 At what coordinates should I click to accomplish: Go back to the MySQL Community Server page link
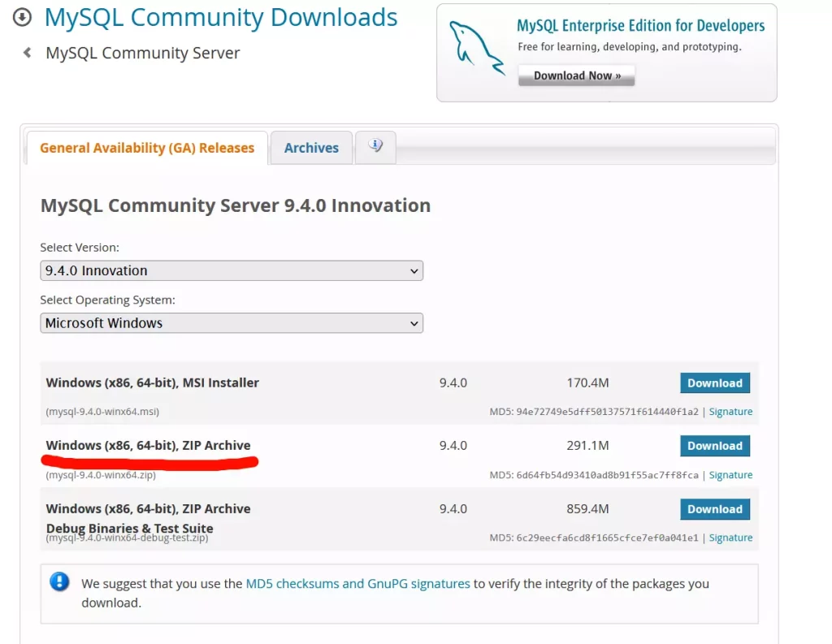click(143, 54)
